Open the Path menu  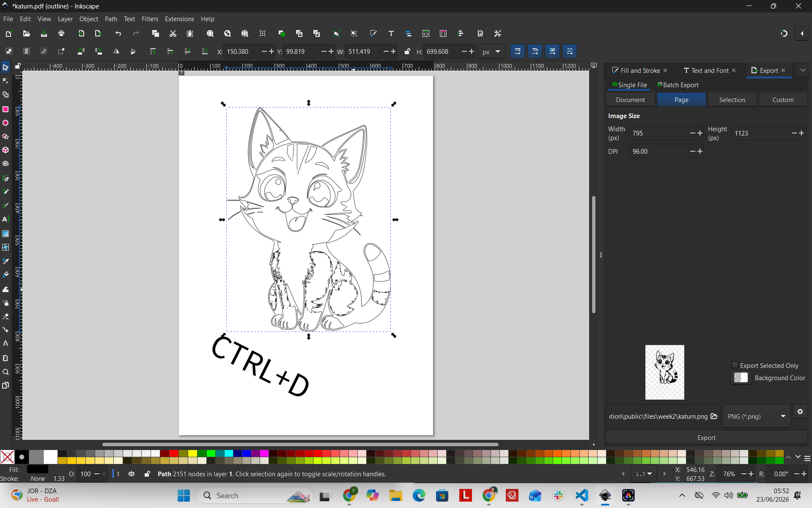(x=111, y=19)
